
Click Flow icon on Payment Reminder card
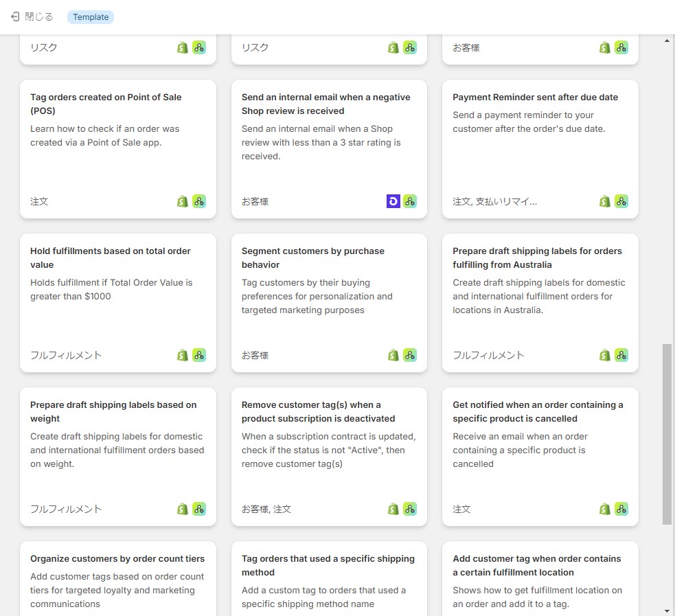pos(621,201)
